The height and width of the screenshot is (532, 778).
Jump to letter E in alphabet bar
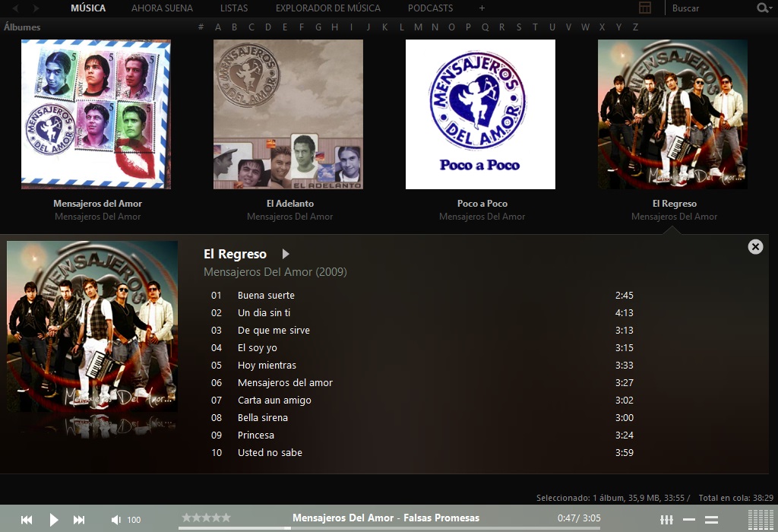click(285, 27)
